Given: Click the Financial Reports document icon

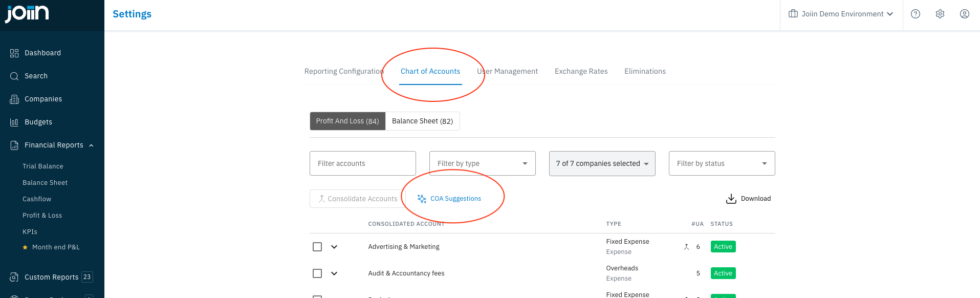Looking at the screenshot, I should [14, 145].
